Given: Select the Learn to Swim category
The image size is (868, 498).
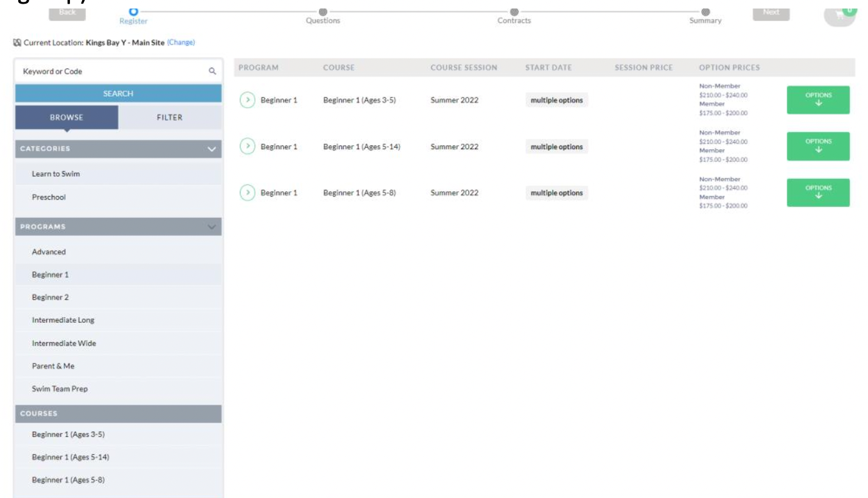Looking at the screenshot, I should point(56,174).
